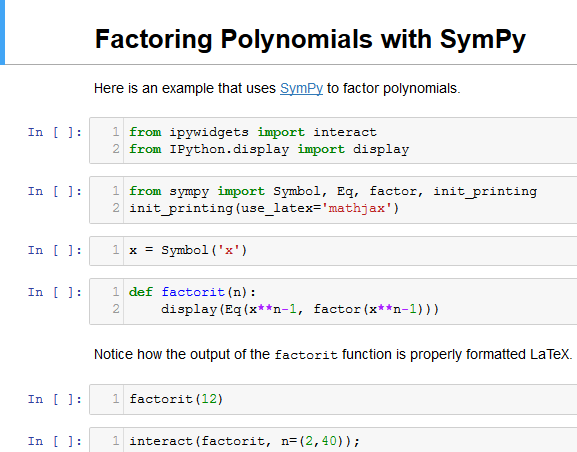
Task: Click the 'Here is an example' markdown text
Action: [277, 88]
